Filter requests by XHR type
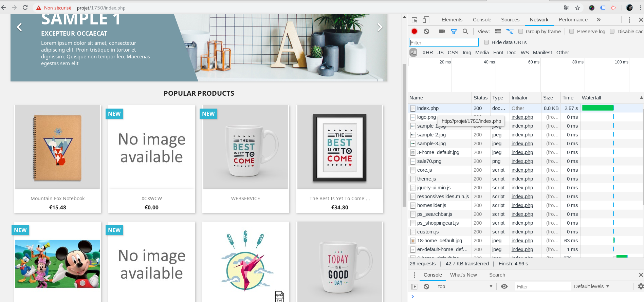644x302 pixels. [x=427, y=53]
